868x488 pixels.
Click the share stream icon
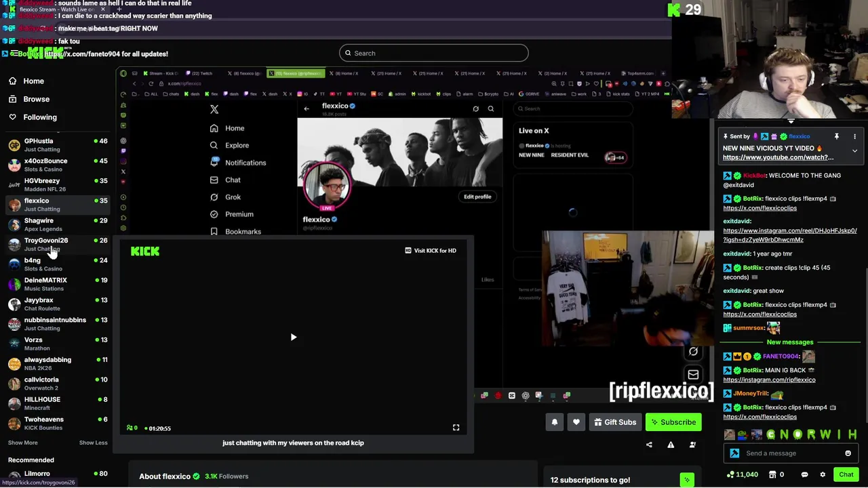[x=649, y=445]
